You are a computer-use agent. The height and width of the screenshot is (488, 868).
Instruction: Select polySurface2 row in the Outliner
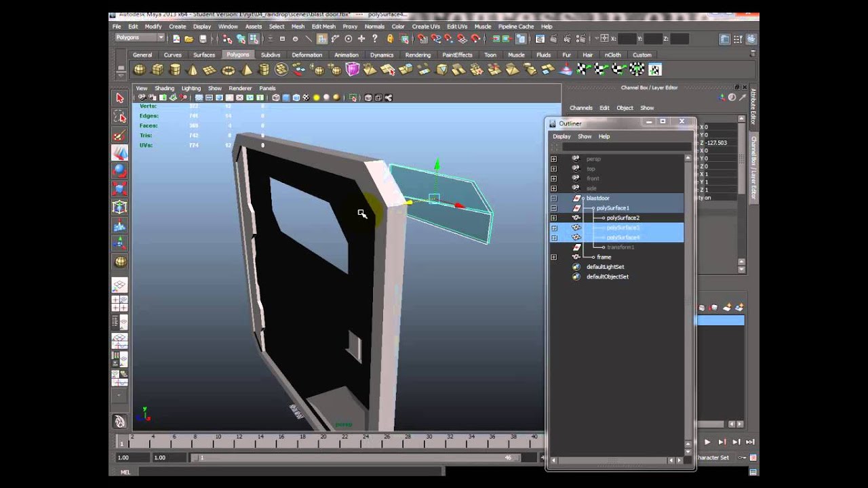coord(616,218)
